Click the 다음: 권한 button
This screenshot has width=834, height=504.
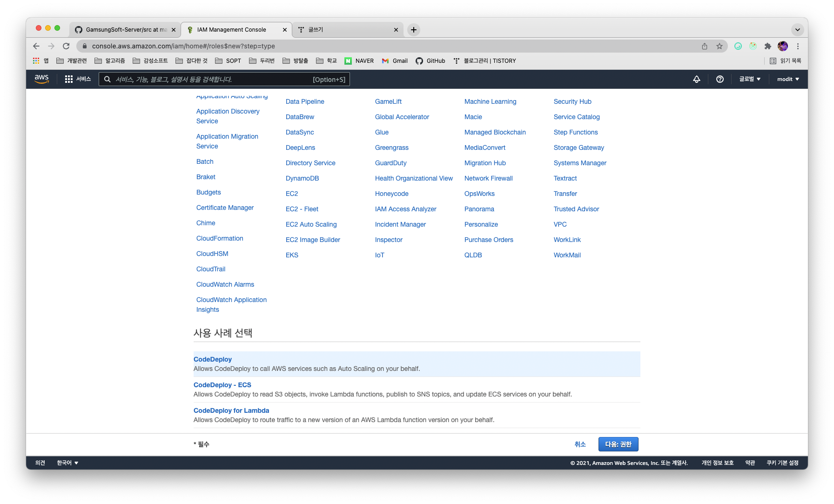click(618, 444)
